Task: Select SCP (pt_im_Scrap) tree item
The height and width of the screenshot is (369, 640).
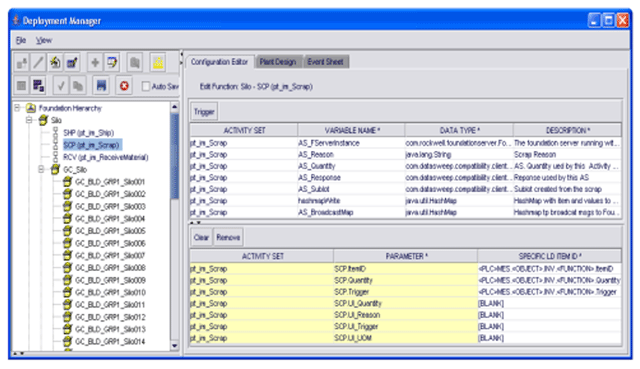Action: pos(92,145)
